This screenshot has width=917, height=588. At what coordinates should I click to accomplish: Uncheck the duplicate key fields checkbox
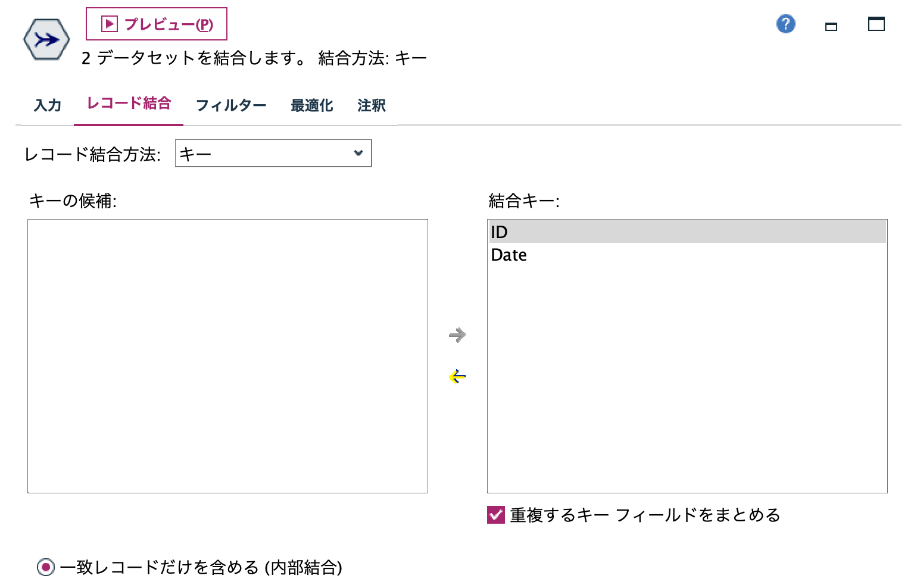(x=495, y=515)
